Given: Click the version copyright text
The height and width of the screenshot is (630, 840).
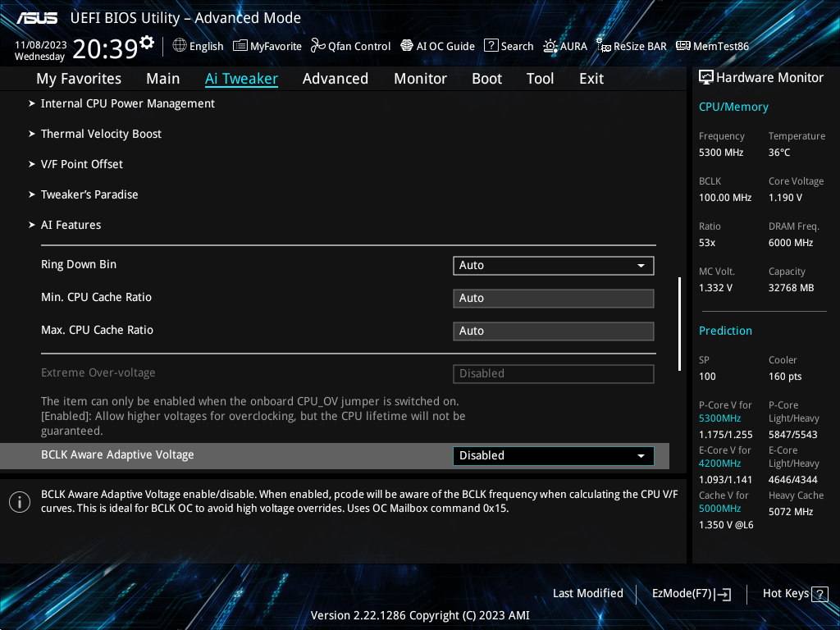Looking at the screenshot, I should (420, 615).
